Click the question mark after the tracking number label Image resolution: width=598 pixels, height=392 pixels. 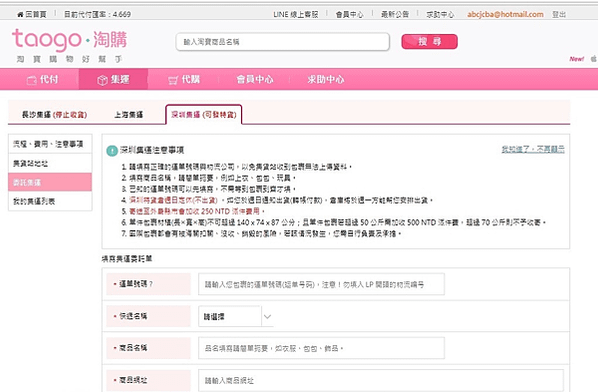(x=151, y=284)
